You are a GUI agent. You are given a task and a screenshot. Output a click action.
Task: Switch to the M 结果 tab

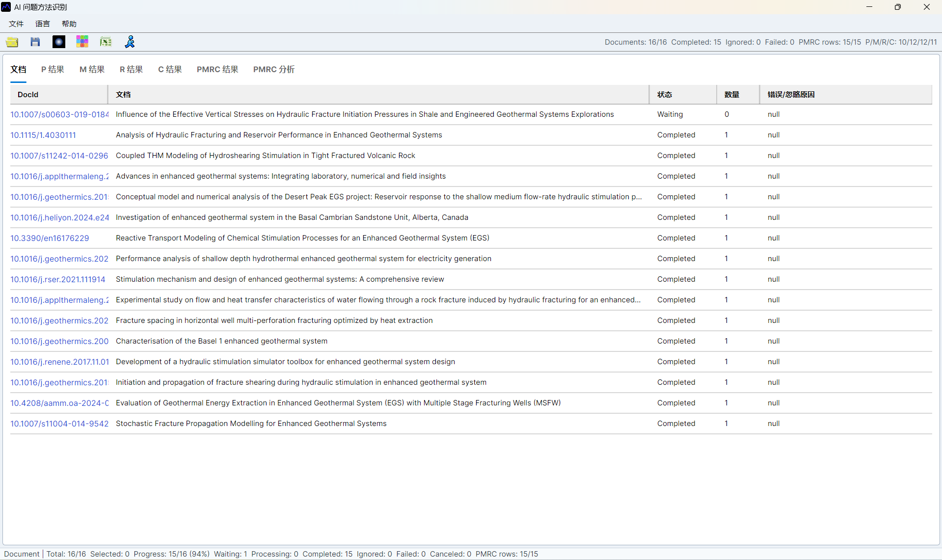coord(92,69)
